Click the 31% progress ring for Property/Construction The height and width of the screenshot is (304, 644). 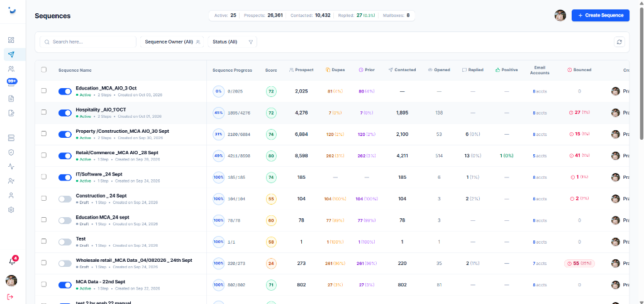(x=218, y=134)
